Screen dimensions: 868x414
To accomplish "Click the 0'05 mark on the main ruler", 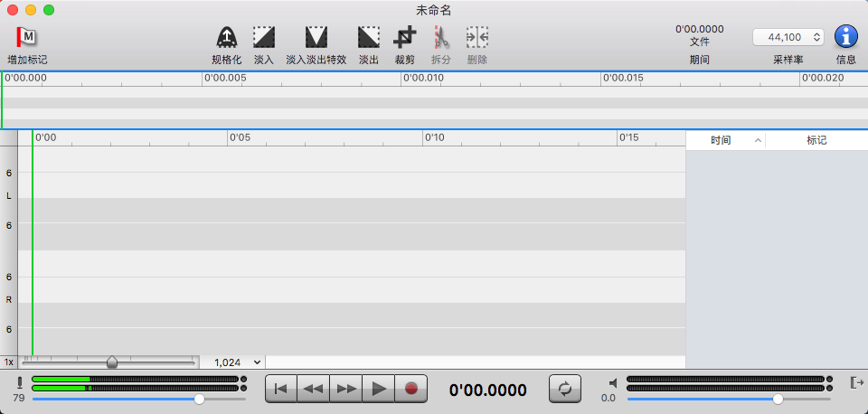I will (241, 137).
